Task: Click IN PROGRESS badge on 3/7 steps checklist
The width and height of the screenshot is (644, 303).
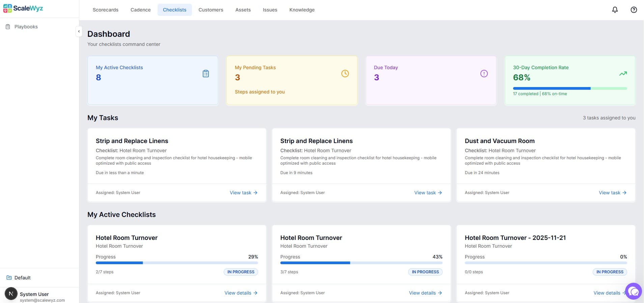Action: pyautogui.click(x=425, y=272)
